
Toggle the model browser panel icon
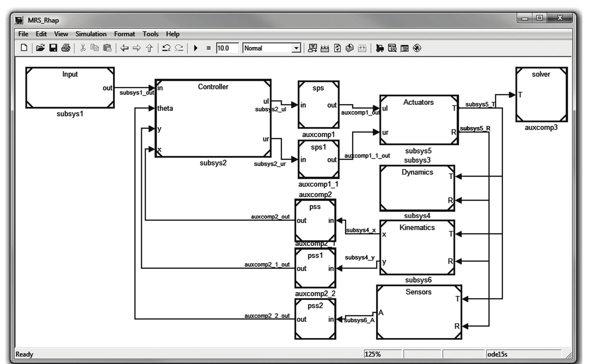404,48
